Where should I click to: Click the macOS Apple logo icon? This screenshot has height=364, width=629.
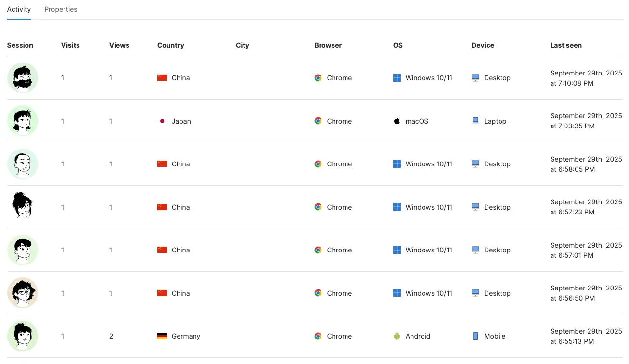(x=397, y=121)
